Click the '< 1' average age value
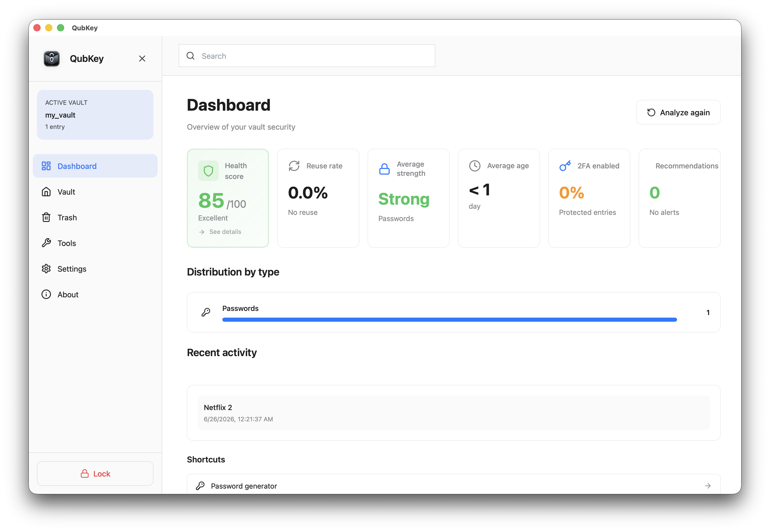Screen dimensions: 770x532 coord(479,190)
